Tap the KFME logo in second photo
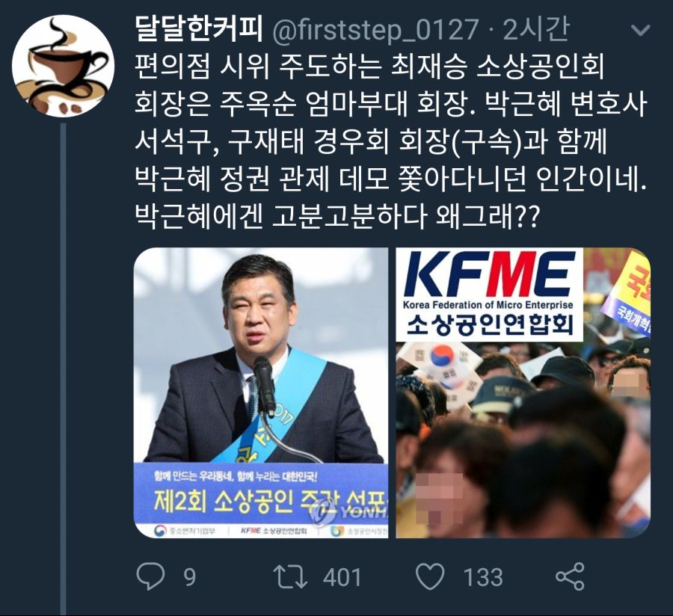 click(489, 295)
